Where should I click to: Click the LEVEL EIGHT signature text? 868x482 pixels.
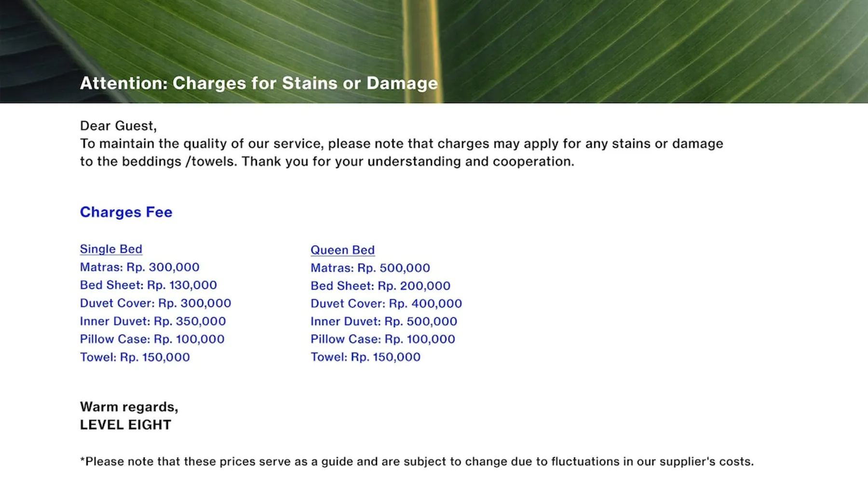(x=125, y=425)
